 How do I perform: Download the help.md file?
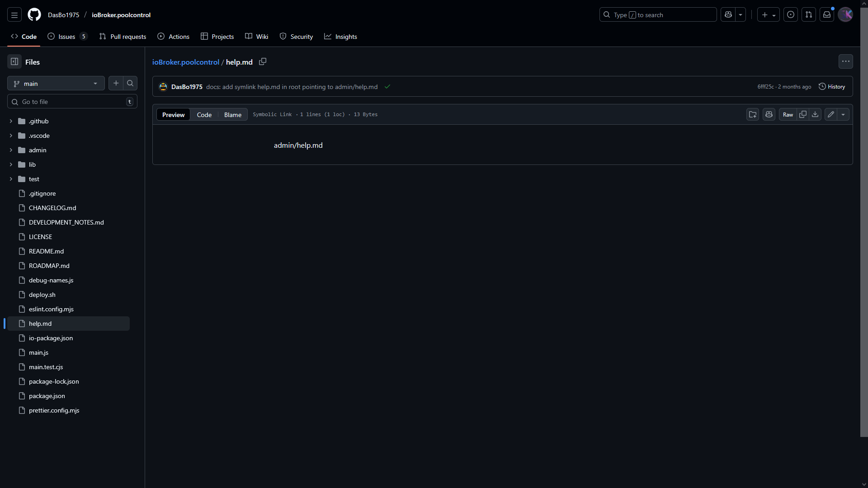point(815,114)
